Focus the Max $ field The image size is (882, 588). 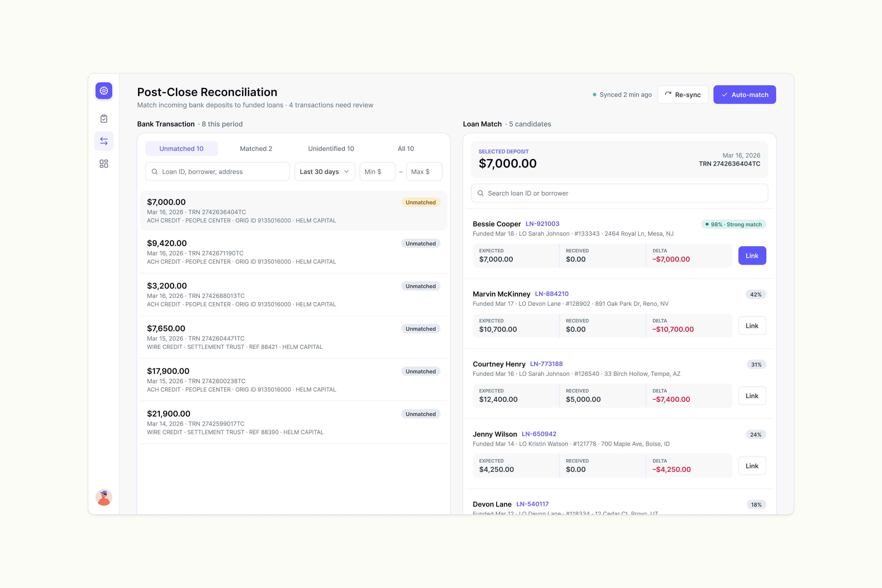pyautogui.click(x=424, y=172)
